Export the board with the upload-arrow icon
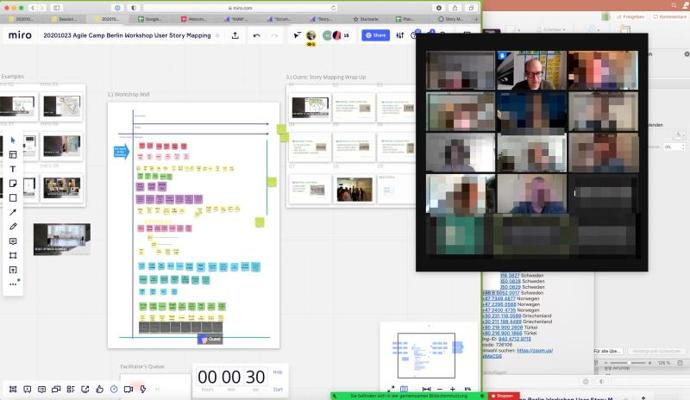This screenshot has width=690, height=400. coord(235,35)
